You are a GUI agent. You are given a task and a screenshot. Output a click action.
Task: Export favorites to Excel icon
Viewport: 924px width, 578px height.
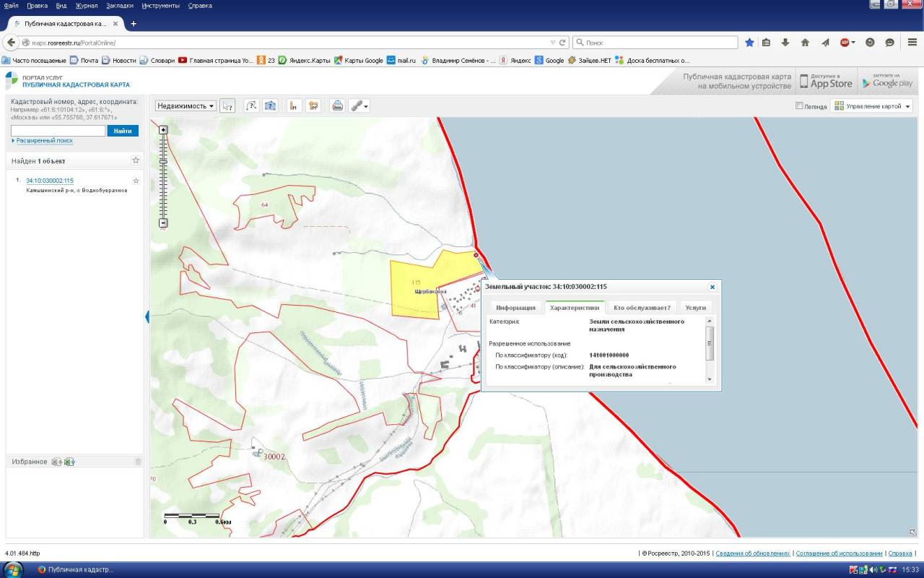click(x=69, y=462)
